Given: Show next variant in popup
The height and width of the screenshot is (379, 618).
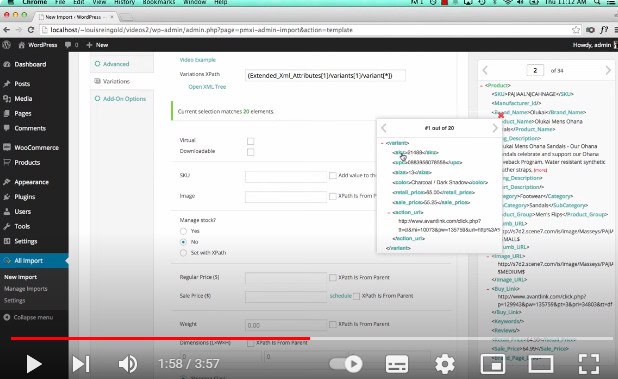Looking at the screenshot, I should (495, 128).
